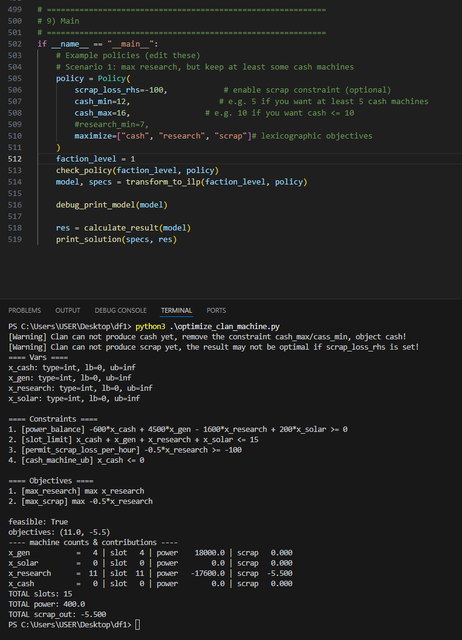The height and width of the screenshot is (640, 462).
Task: Click the 'cash_min=12,' argument
Action: [x=102, y=101]
